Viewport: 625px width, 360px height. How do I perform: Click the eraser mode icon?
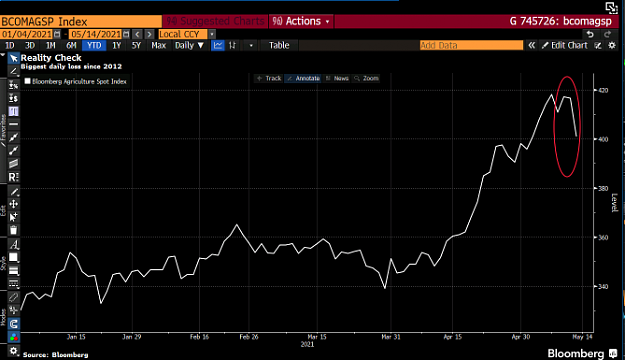14,297
